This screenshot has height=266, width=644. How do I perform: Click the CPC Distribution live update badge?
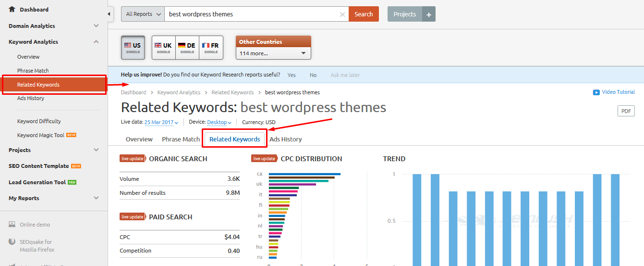click(264, 159)
